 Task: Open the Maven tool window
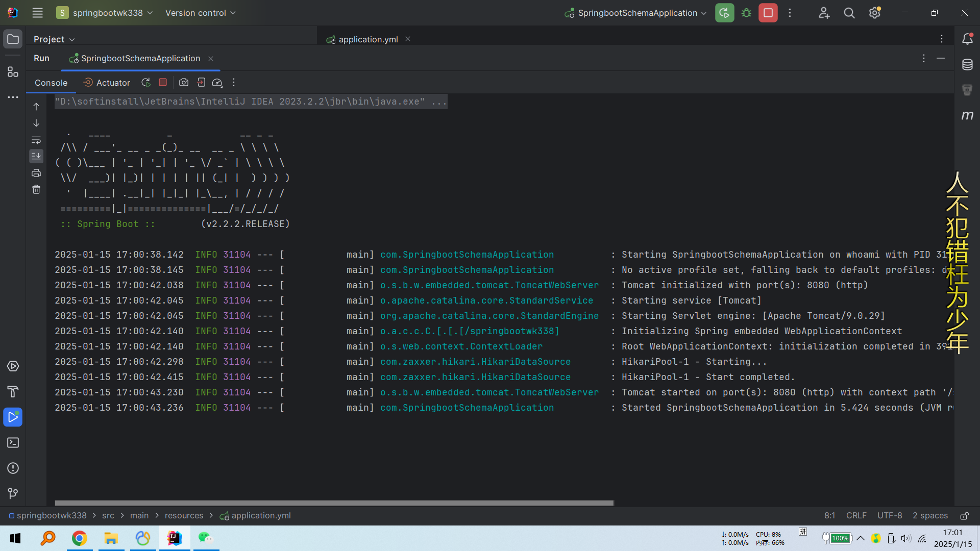(x=967, y=115)
